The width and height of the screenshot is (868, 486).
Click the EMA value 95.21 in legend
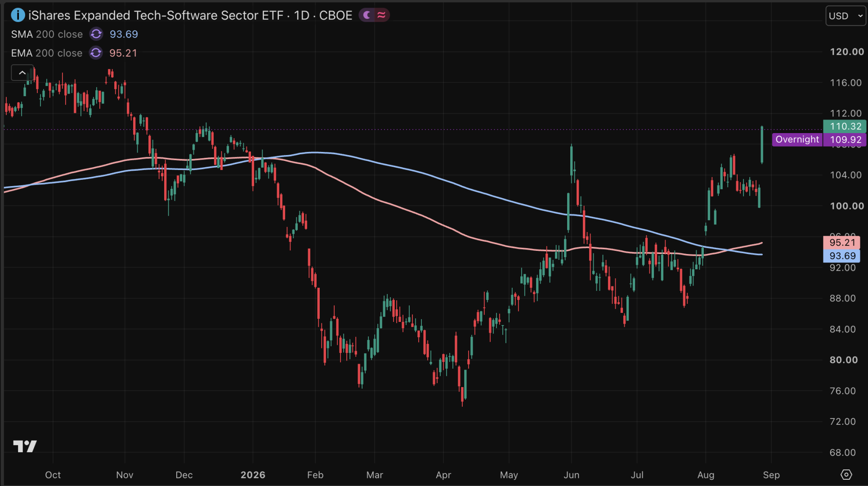[x=123, y=53]
